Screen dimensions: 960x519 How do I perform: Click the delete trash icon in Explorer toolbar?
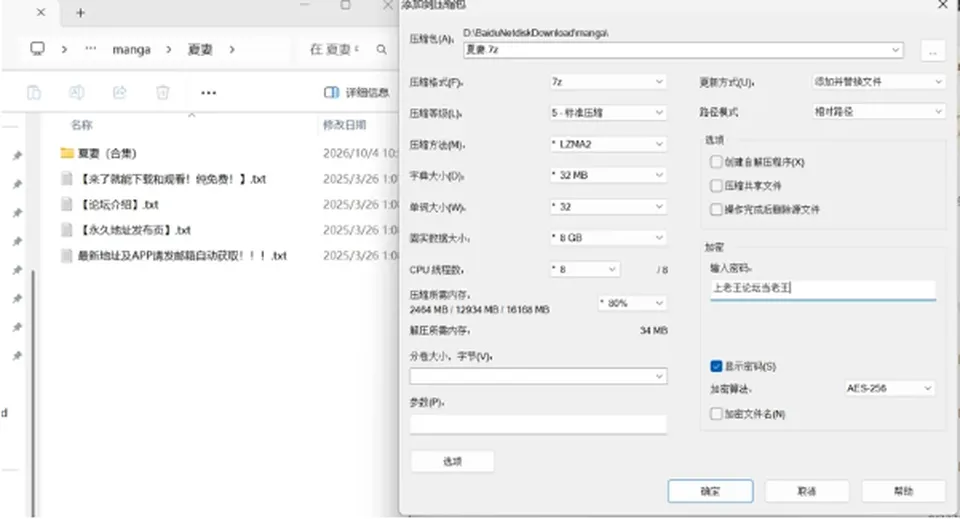pyautogui.click(x=162, y=92)
